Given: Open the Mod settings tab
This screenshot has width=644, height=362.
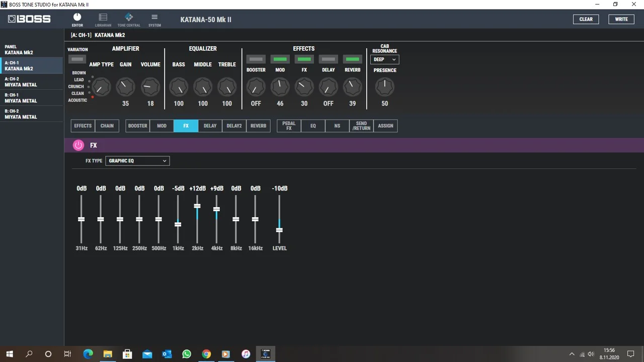Looking at the screenshot, I should pos(162,126).
